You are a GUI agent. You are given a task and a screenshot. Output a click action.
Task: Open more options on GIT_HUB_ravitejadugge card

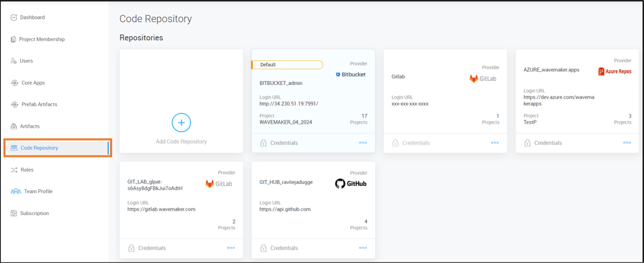coord(363,248)
